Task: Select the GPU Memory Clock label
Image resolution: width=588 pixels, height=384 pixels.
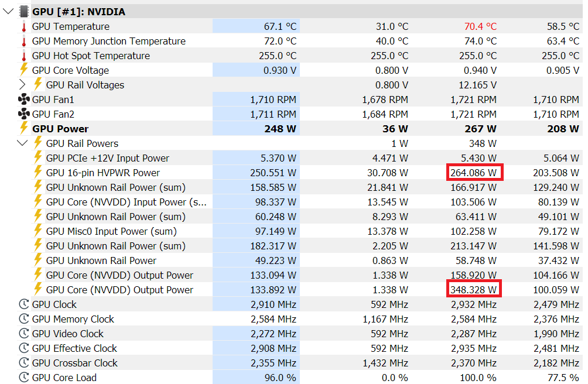Action: pyautogui.click(x=73, y=319)
